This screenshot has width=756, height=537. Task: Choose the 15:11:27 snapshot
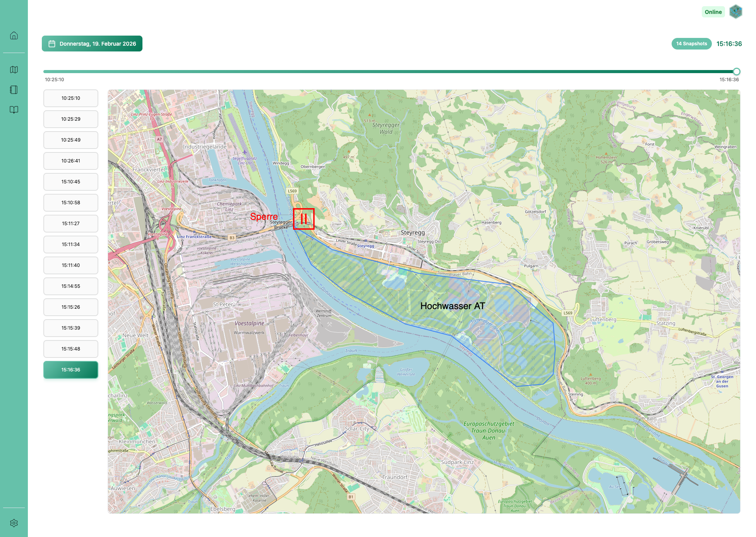[71, 224]
